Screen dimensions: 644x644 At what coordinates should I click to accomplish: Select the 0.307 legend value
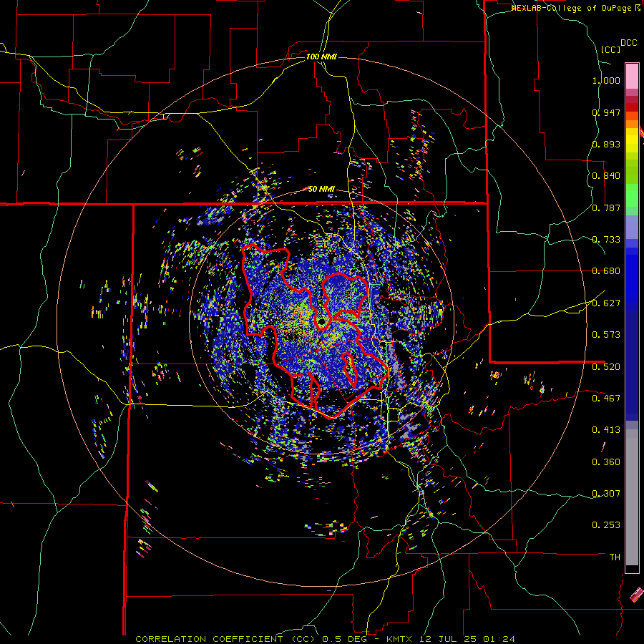pos(606,494)
